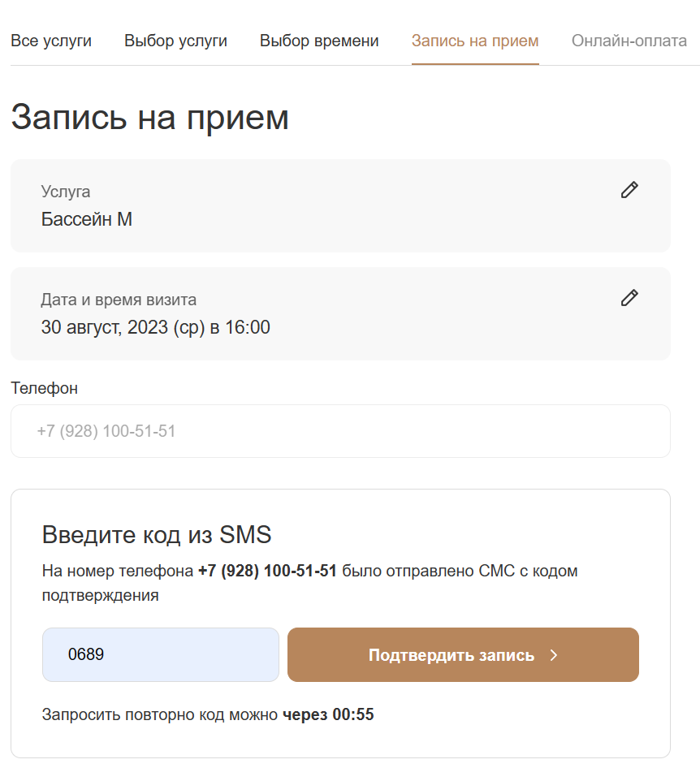
Task: Edit visit date and time via pencil icon
Action: 629,298
